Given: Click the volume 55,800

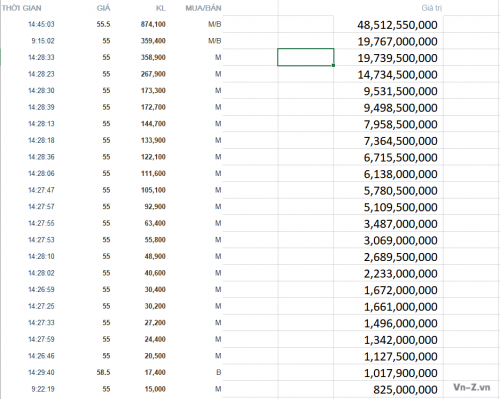Looking at the screenshot, I should tap(155, 240).
